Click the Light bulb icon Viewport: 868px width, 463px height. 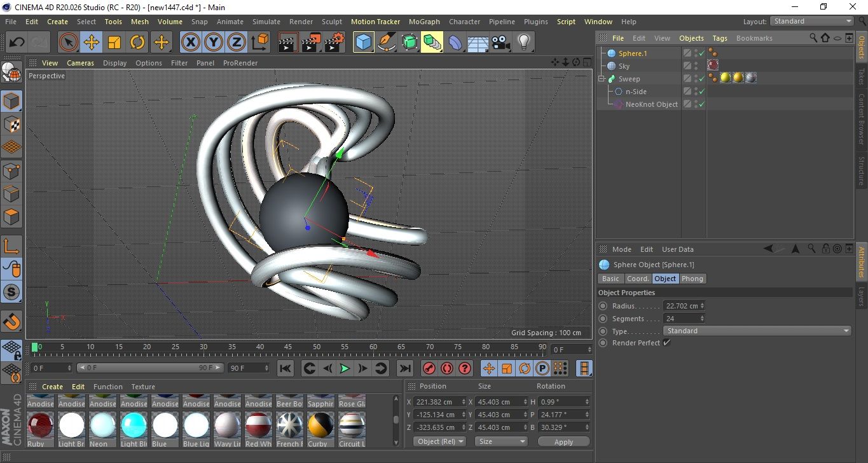click(x=523, y=43)
